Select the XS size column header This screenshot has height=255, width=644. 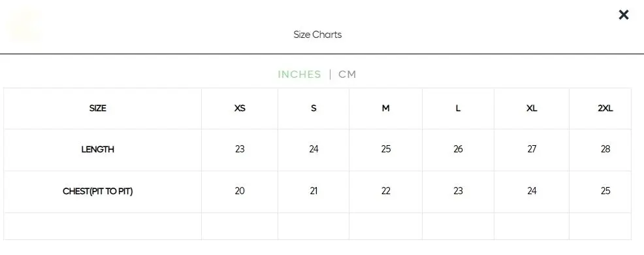[x=240, y=108]
